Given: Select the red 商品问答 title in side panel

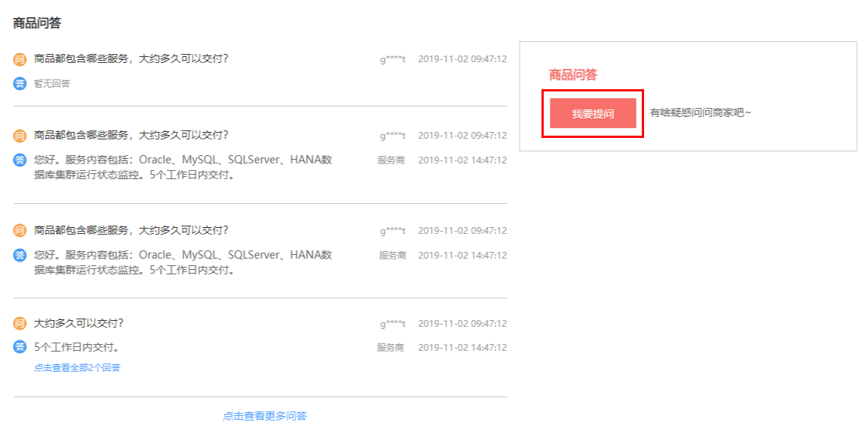Looking at the screenshot, I should pyautogui.click(x=573, y=75).
